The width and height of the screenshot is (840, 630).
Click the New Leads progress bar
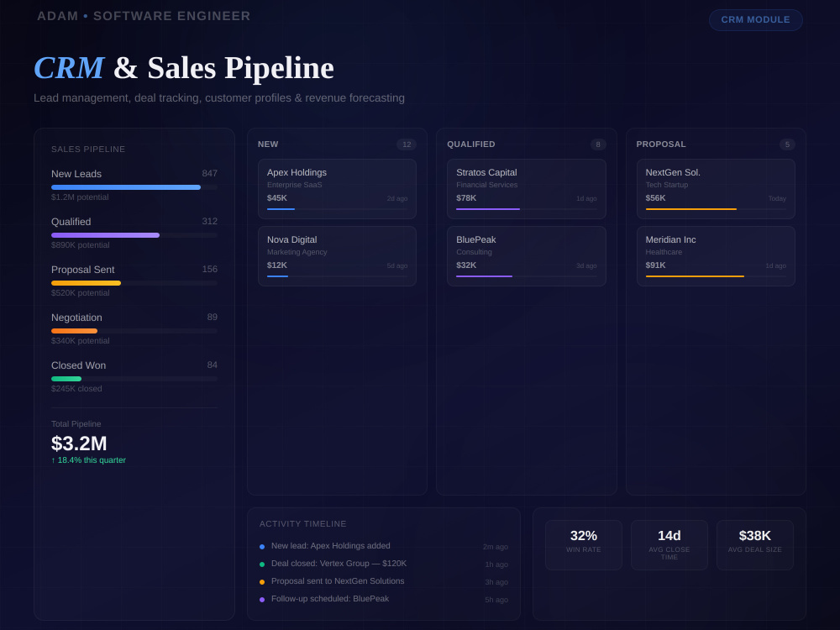point(134,187)
